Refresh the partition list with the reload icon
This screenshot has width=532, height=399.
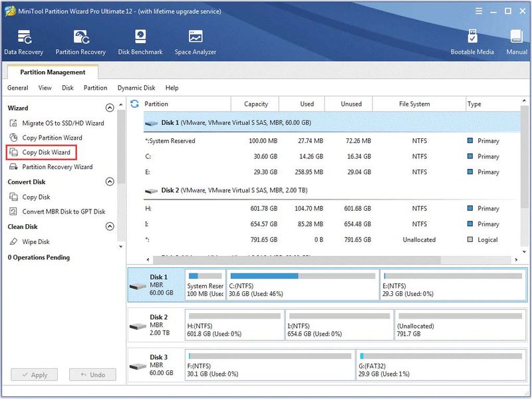(134, 104)
